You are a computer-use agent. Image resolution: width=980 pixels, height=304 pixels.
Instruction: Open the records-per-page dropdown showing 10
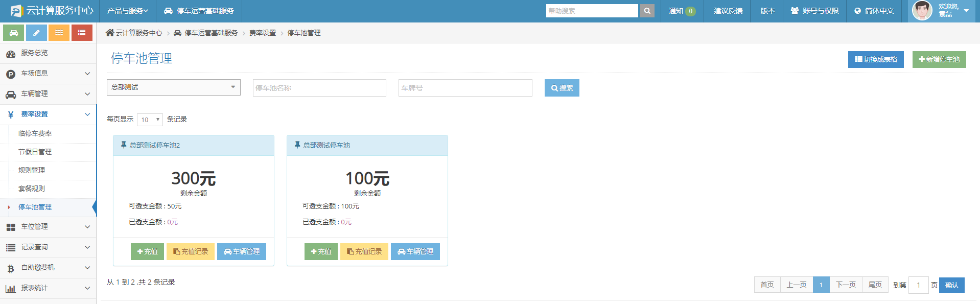pos(150,120)
